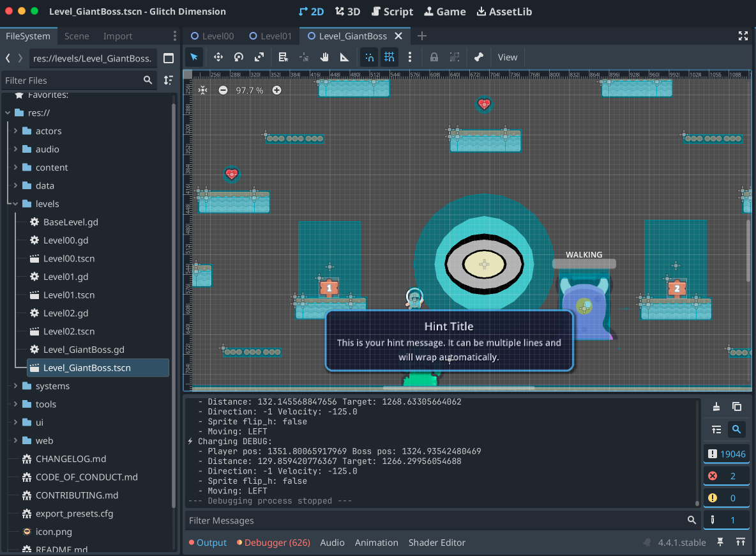Screen dimensions: 756x556
Task: Pick the Ruler measuring tool
Action: [345, 57]
